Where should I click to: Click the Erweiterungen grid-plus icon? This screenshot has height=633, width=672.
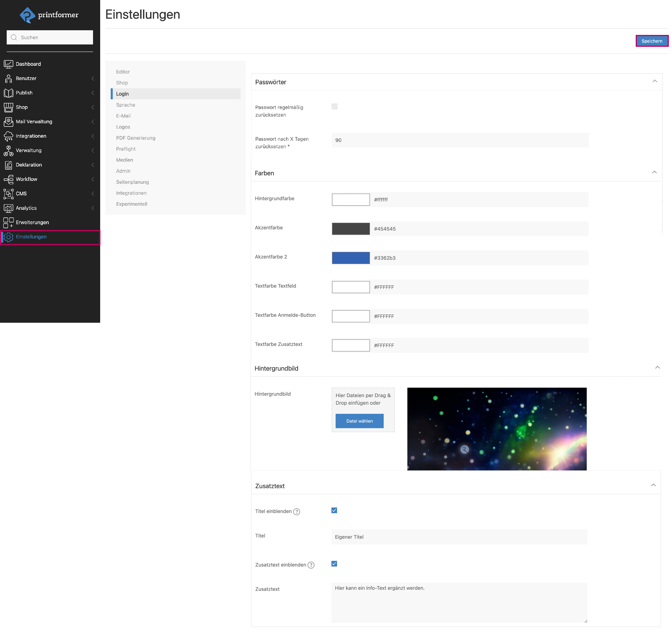[8, 222]
